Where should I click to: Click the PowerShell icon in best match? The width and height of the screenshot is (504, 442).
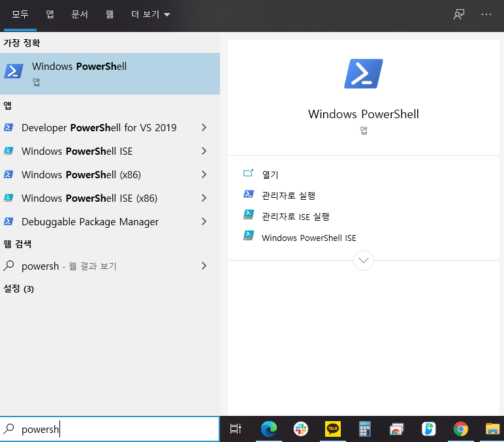click(14, 71)
